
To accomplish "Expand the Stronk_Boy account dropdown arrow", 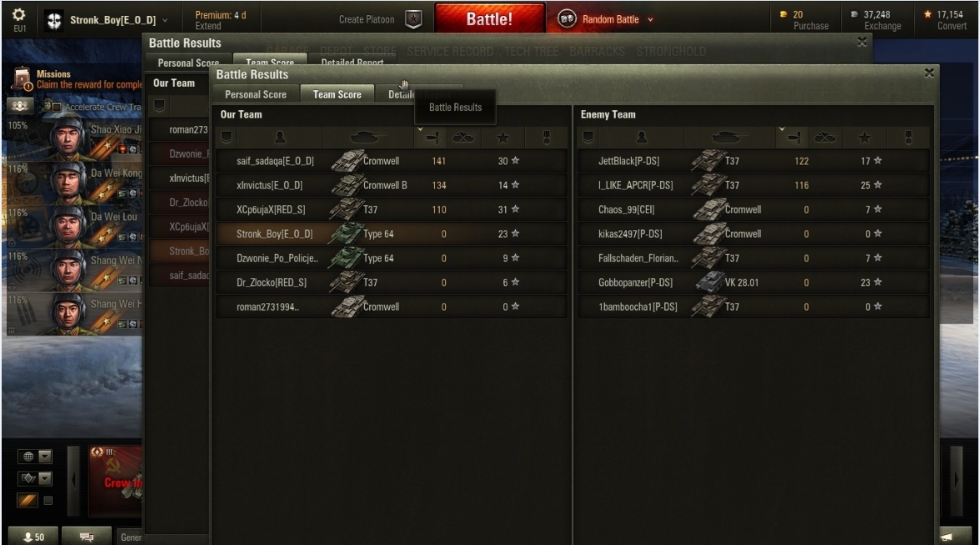I will [x=165, y=20].
